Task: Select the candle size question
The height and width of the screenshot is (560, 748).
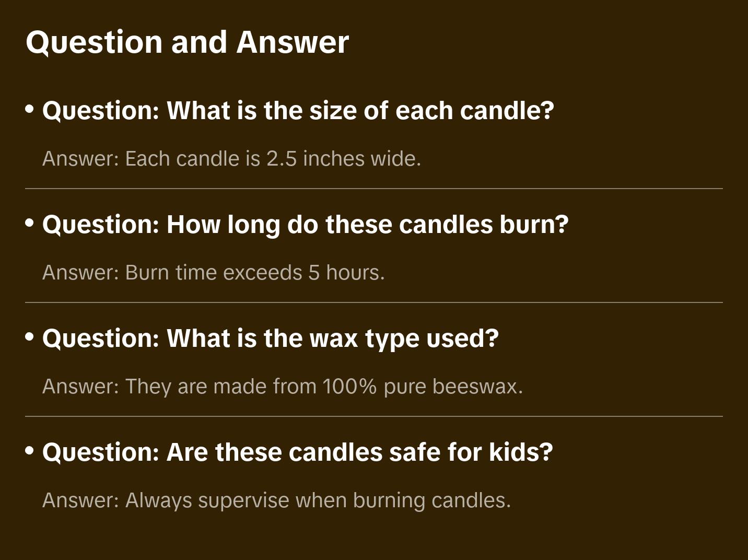Action: [x=298, y=110]
